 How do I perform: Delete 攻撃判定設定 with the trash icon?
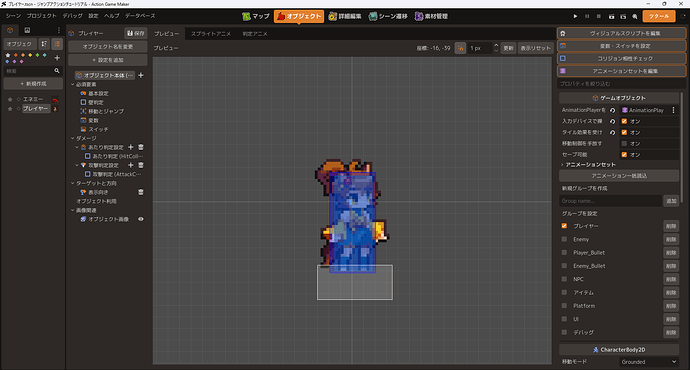point(141,165)
